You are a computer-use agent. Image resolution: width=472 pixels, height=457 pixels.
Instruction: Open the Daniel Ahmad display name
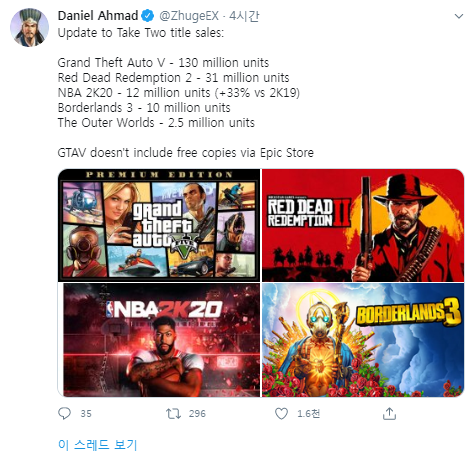click(98, 16)
